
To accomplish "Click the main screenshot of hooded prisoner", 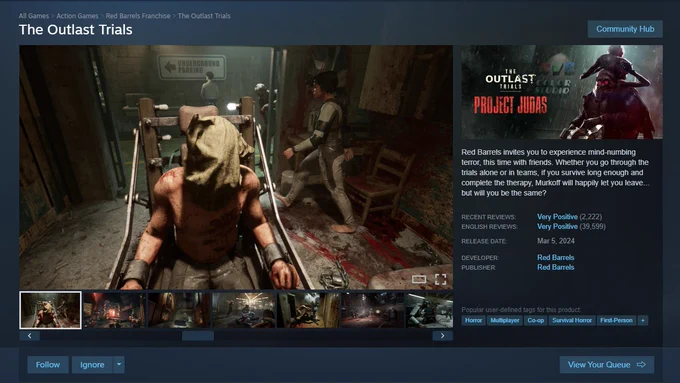I will point(236,167).
